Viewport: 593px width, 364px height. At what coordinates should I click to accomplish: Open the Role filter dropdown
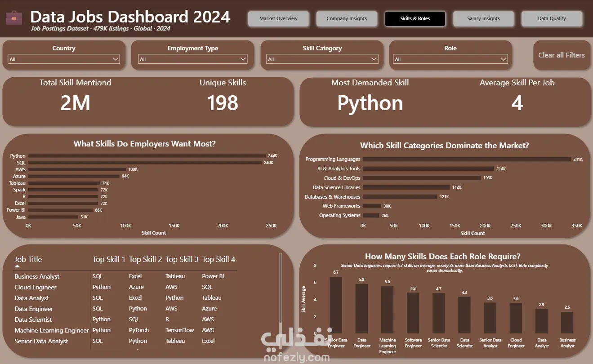point(450,59)
